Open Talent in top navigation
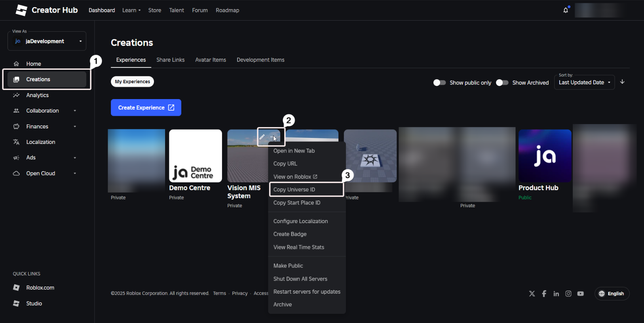 (177, 10)
